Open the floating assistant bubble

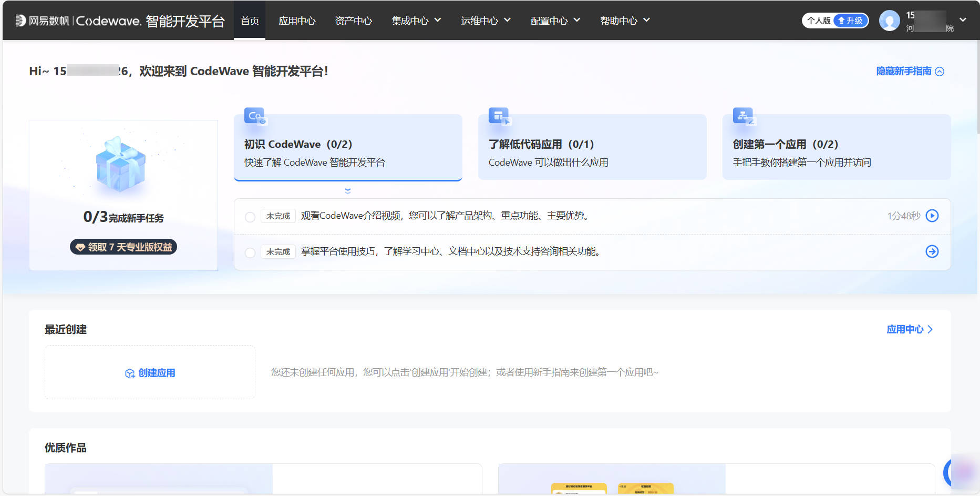(961, 472)
